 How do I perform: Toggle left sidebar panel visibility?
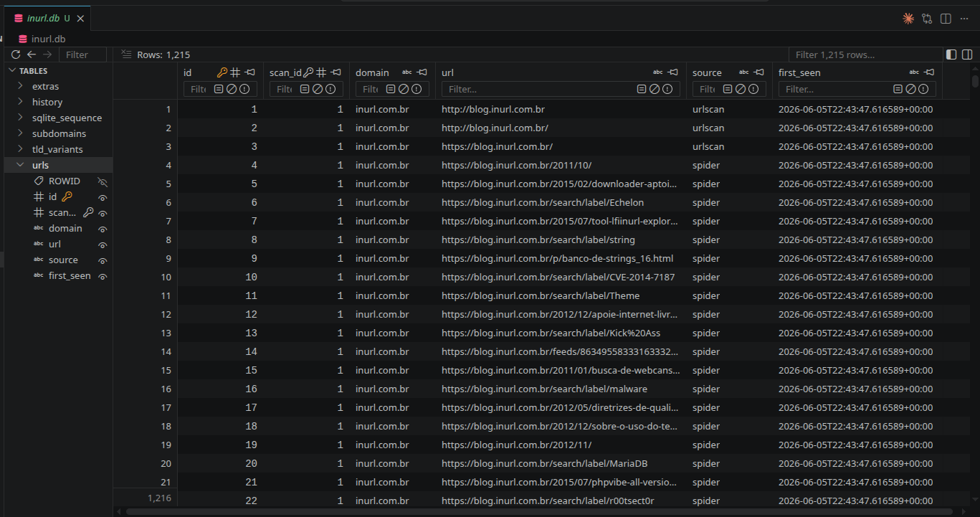tap(951, 54)
